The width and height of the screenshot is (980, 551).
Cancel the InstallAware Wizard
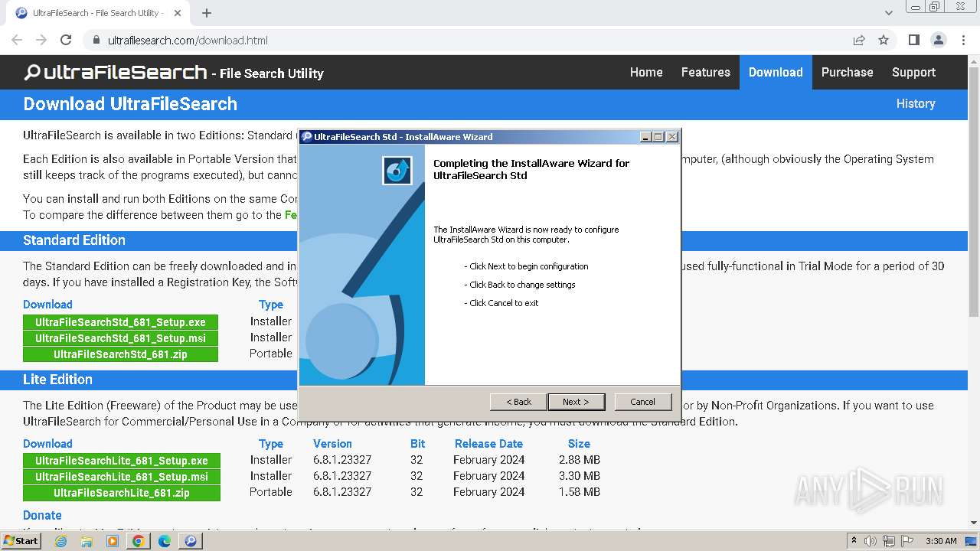(642, 402)
